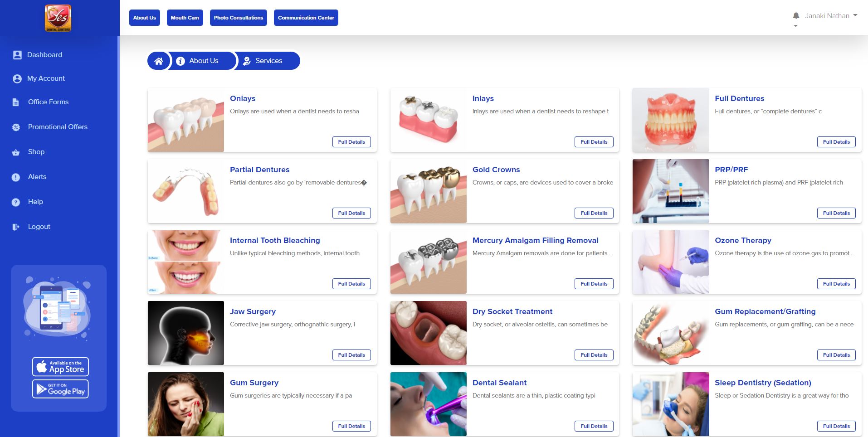The width and height of the screenshot is (868, 437).
Task: Click the Dashboard sidebar icon
Action: (x=17, y=55)
